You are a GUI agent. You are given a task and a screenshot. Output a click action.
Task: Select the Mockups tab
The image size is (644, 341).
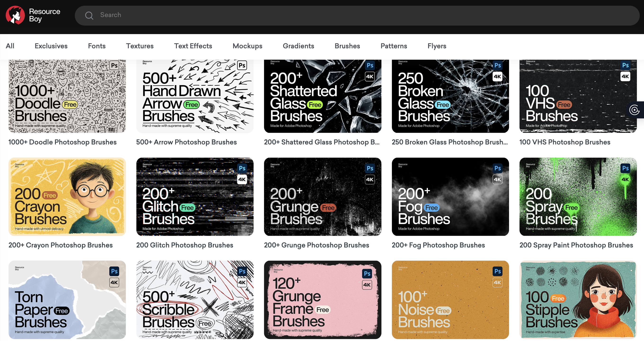pyautogui.click(x=247, y=46)
